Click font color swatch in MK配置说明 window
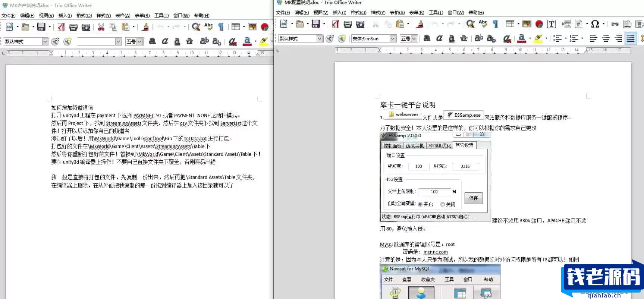The image size is (644, 299). (522, 38)
